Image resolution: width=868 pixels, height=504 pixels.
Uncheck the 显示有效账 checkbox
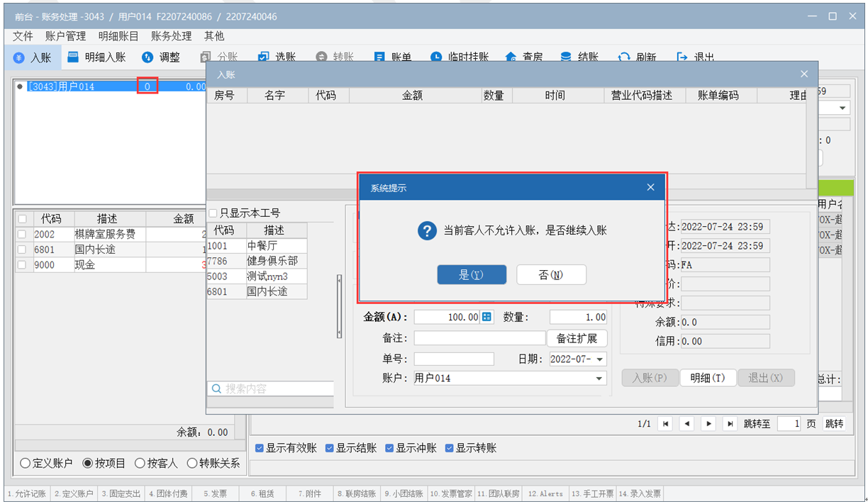tap(260, 448)
